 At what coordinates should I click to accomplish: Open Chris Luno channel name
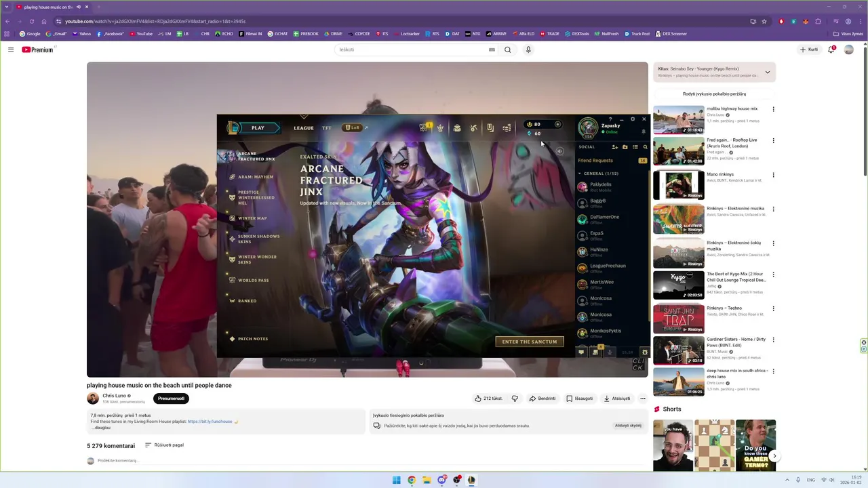coord(114,396)
